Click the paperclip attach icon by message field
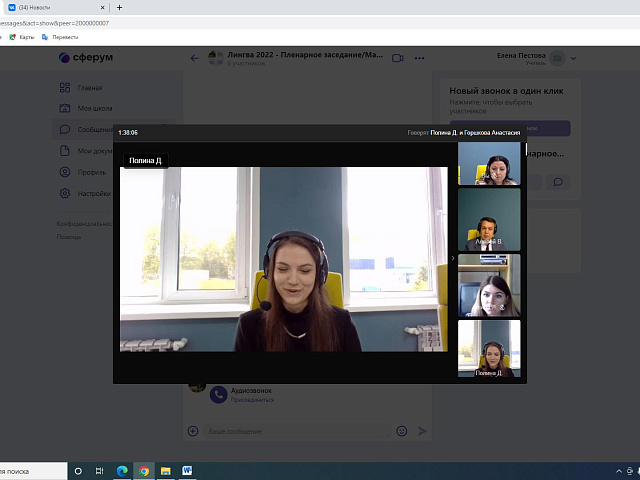Image resolution: width=640 pixels, height=480 pixels. pyautogui.click(x=193, y=431)
